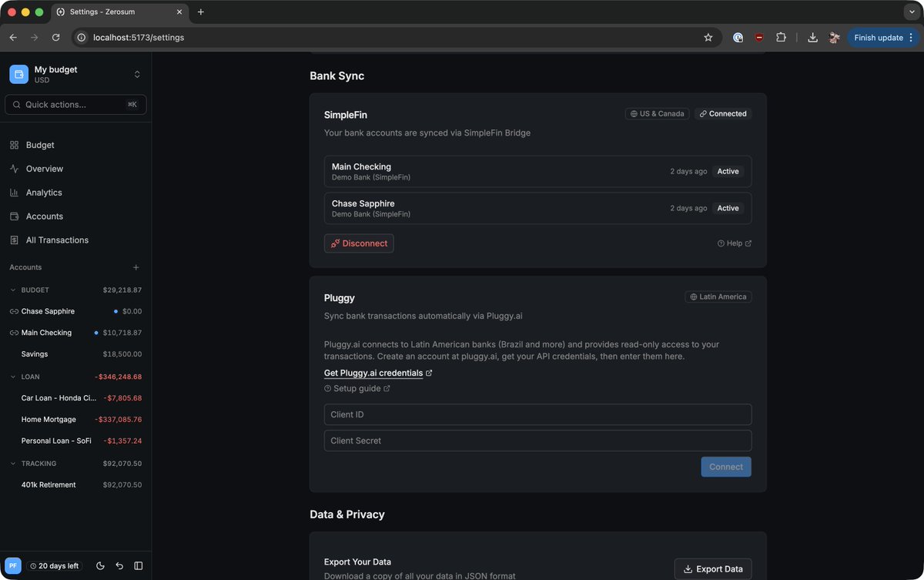Add a new account with plus icon

[136, 267]
